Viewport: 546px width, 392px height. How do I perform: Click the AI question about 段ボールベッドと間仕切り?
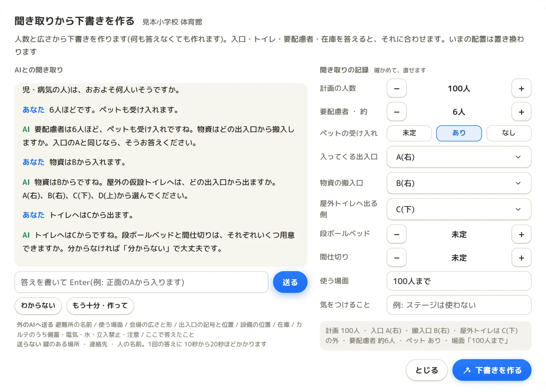click(x=159, y=242)
